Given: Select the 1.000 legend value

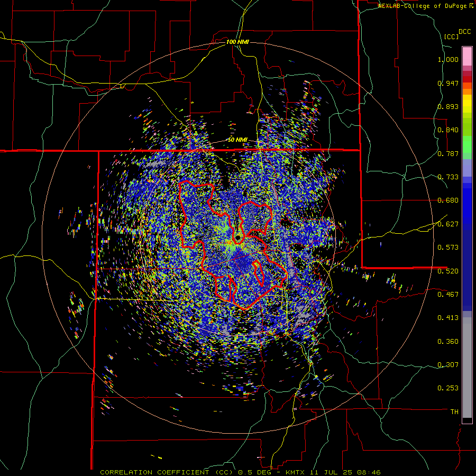Looking at the screenshot, I should (448, 59).
